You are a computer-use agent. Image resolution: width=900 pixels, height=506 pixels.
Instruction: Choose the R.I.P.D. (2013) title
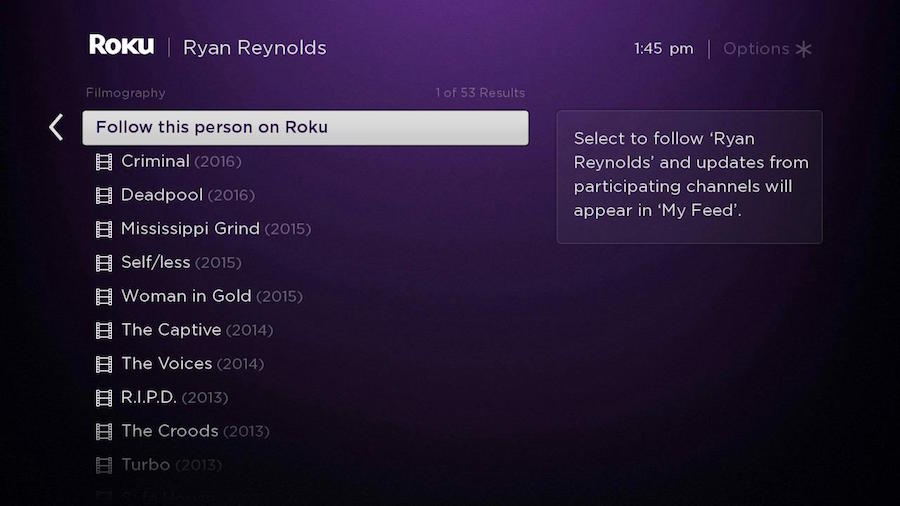pos(174,398)
